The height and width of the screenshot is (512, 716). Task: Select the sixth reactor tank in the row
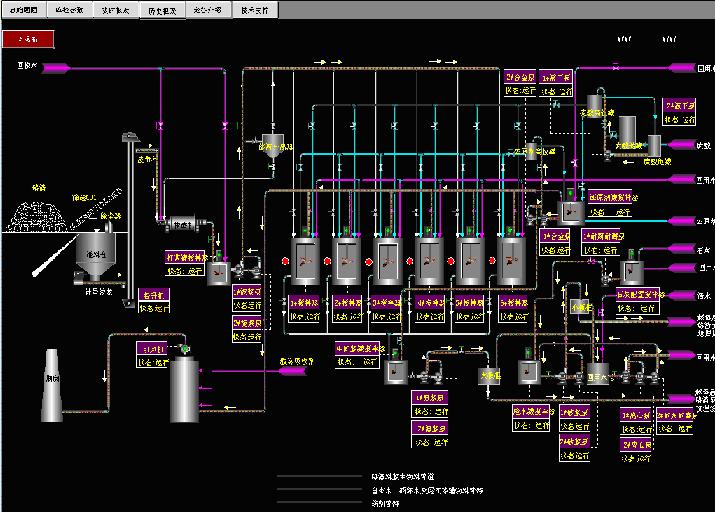(512, 261)
